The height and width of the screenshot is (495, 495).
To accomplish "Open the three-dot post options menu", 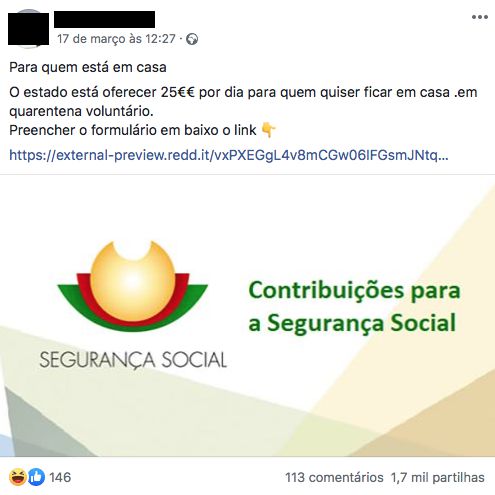I will coord(480,17).
